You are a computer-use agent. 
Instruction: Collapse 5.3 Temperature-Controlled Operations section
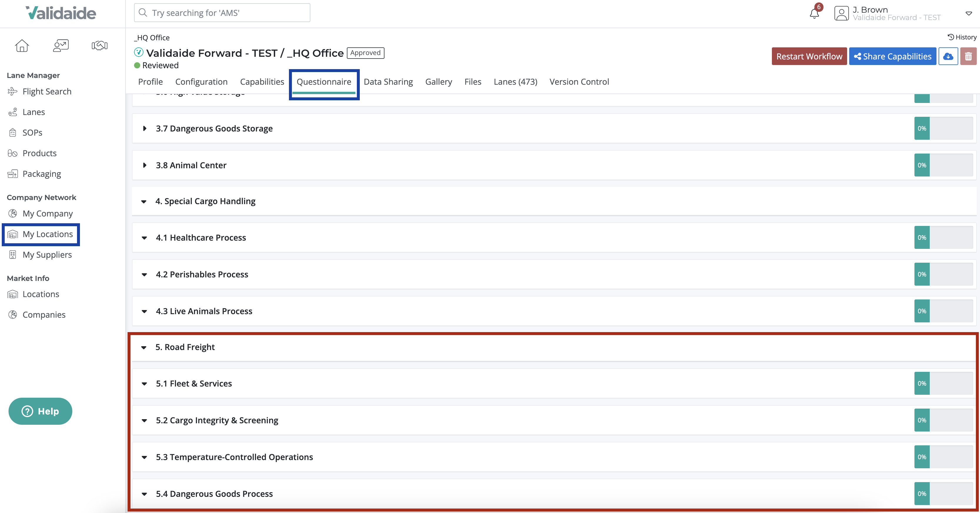point(144,457)
